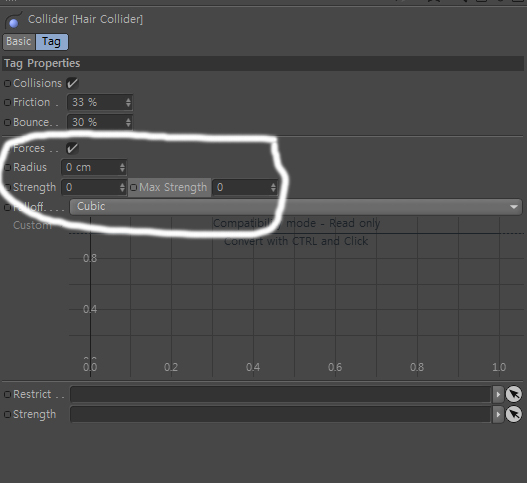This screenshot has height=483, width=527.
Task: Click the Bounce value stepper arrows
Action: tap(128, 122)
